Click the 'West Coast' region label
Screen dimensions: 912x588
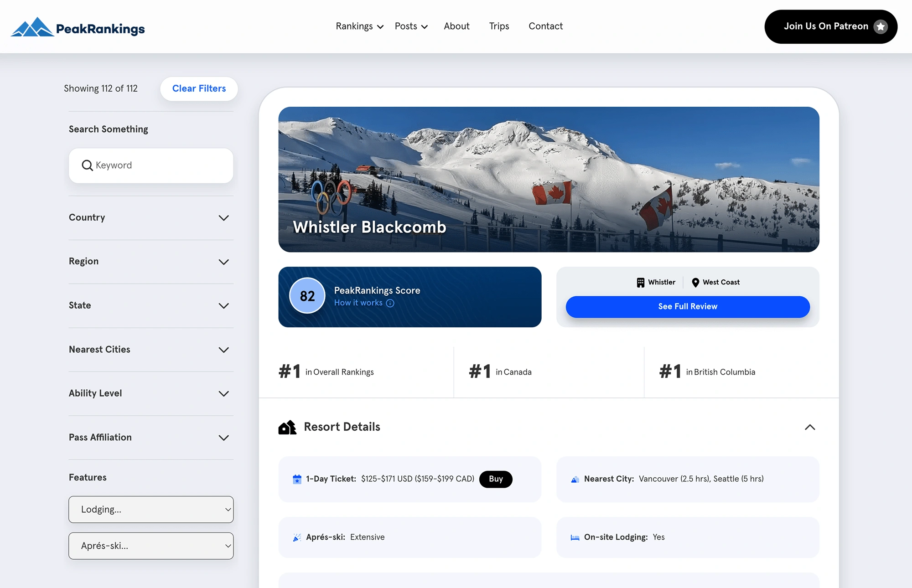coord(721,283)
